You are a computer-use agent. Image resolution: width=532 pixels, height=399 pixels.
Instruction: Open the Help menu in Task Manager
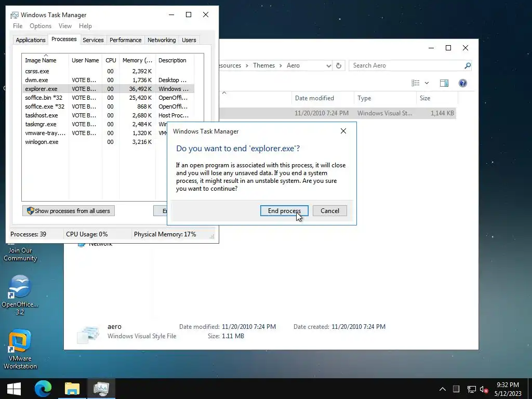(x=85, y=26)
